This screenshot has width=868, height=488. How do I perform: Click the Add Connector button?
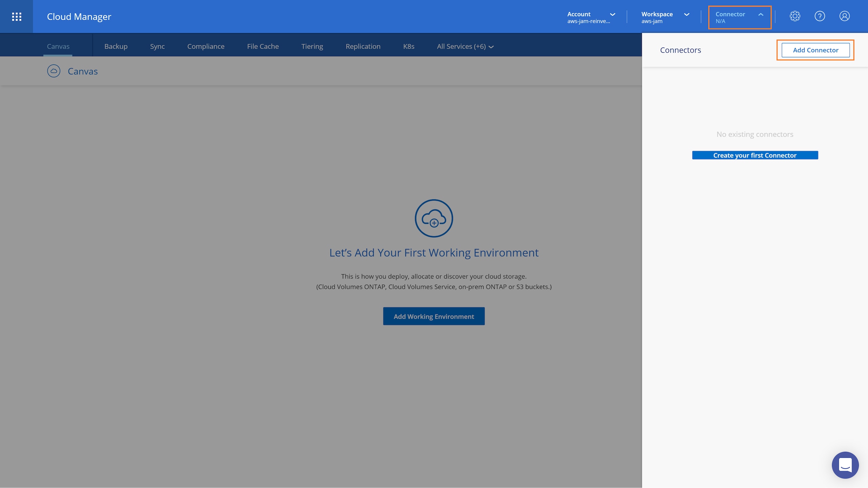[x=815, y=50]
